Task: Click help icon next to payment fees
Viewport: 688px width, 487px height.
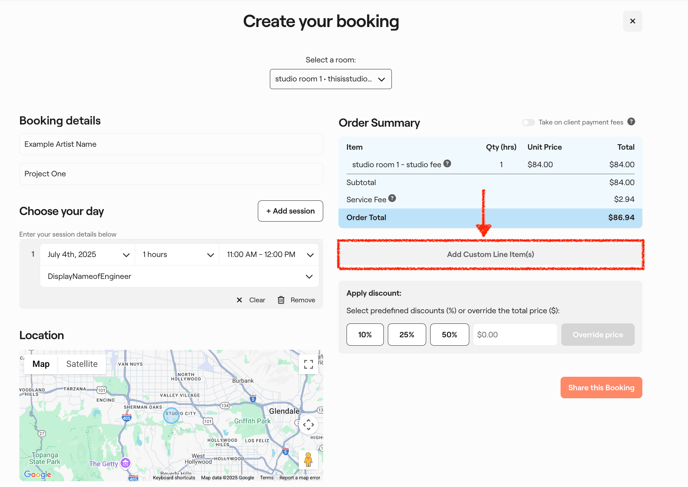Action: coord(631,122)
